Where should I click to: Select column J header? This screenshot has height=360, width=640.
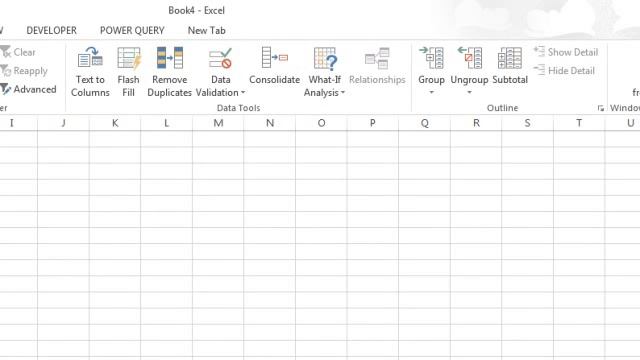(63, 123)
